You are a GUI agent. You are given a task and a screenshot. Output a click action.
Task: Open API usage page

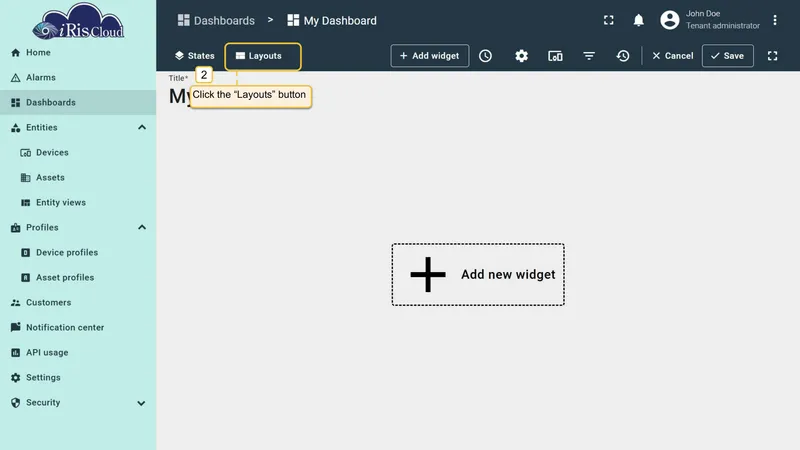click(x=78, y=353)
